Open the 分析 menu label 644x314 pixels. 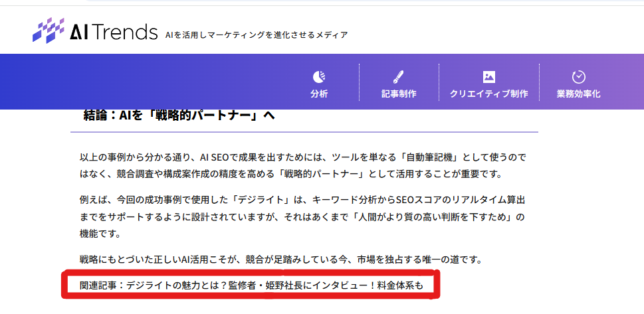tap(319, 94)
